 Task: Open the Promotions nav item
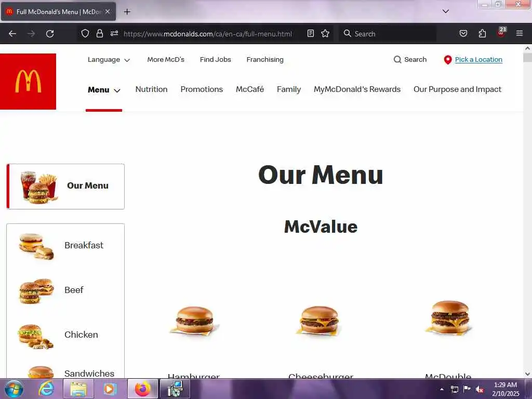tap(202, 89)
